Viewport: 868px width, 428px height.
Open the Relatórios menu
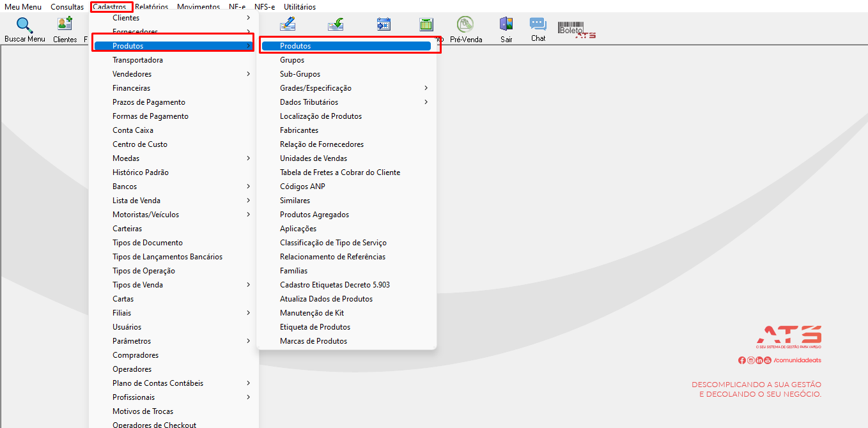point(151,7)
